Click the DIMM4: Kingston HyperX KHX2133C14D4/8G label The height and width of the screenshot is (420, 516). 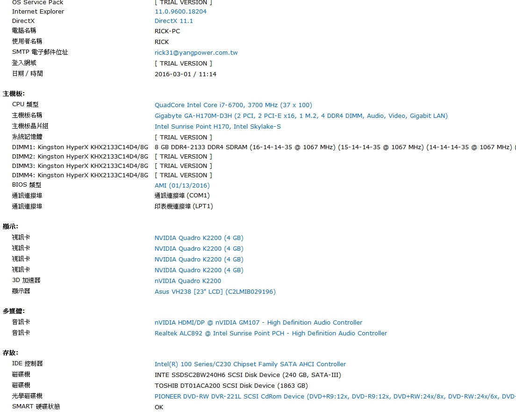pyautogui.click(x=80, y=175)
